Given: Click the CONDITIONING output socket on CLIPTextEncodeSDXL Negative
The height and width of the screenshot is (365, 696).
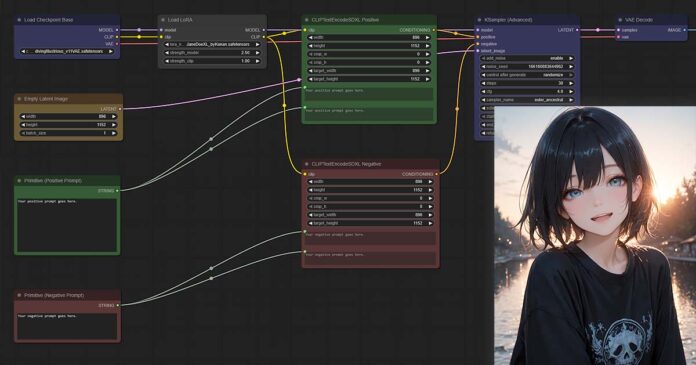Looking at the screenshot, I should [437, 174].
